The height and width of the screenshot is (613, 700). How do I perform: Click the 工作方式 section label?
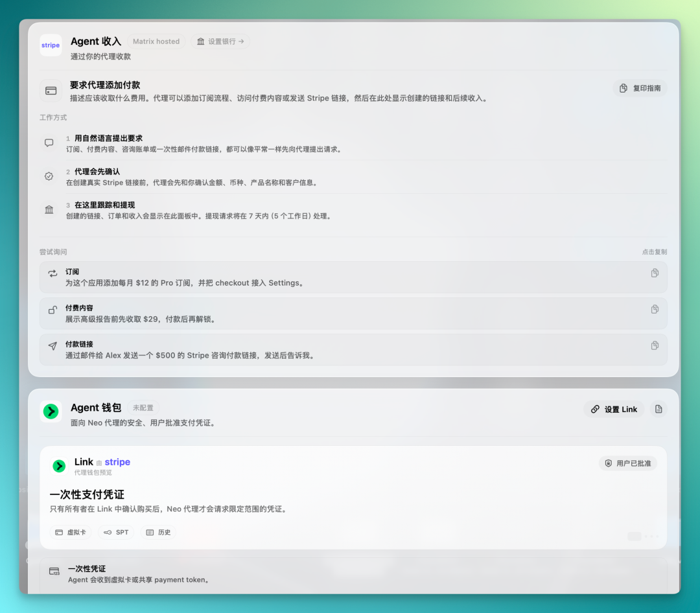53,117
